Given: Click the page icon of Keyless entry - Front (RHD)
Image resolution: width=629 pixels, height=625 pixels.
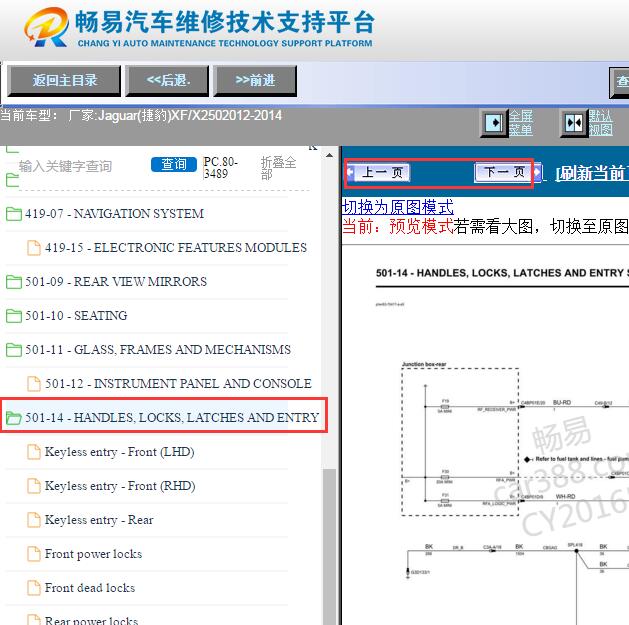Looking at the screenshot, I should pyautogui.click(x=34, y=486).
